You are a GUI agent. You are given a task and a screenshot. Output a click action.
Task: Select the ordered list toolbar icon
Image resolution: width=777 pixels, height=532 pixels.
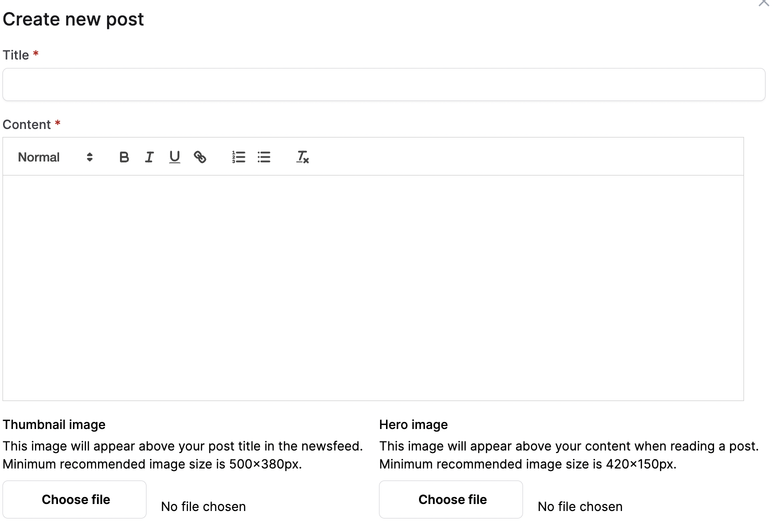238,157
